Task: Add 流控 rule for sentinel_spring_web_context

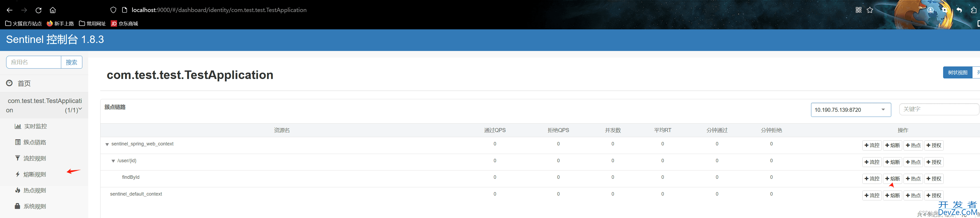Action: click(872, 145)
